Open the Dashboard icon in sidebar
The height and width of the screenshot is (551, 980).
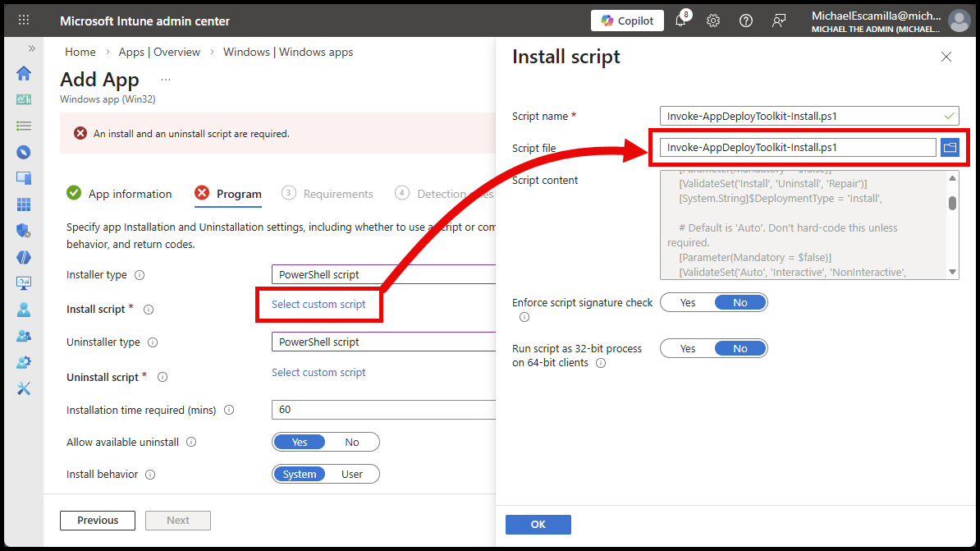24,99
